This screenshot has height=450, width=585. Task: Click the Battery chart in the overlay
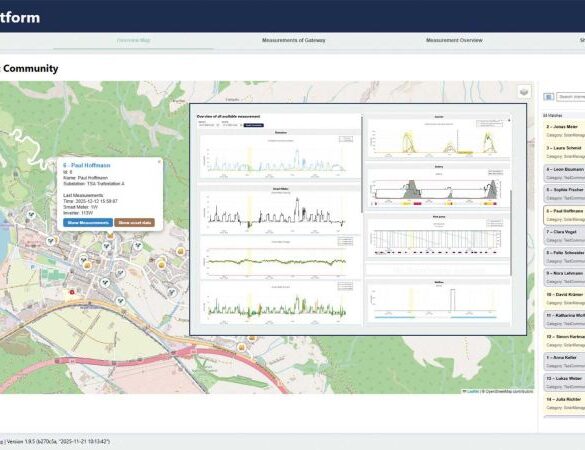(438, 188)
